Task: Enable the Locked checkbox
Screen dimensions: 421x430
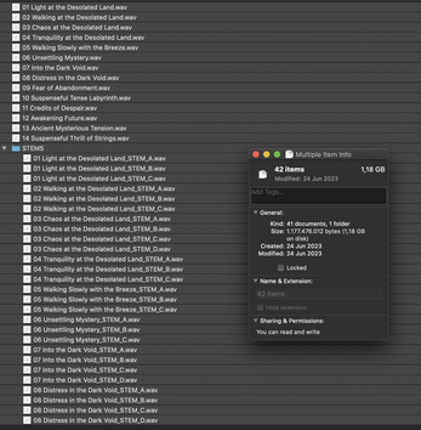Action: click(281, 268)
